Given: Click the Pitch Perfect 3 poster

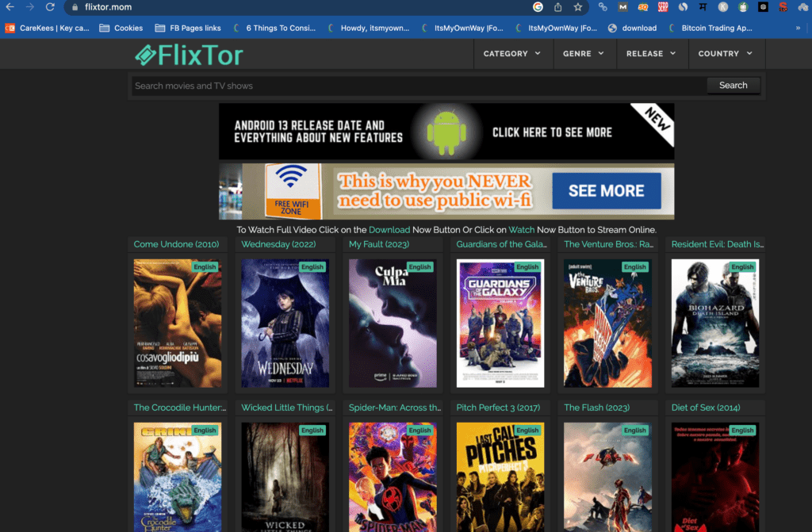Looking at the screenshot, I should click(500, 477).
